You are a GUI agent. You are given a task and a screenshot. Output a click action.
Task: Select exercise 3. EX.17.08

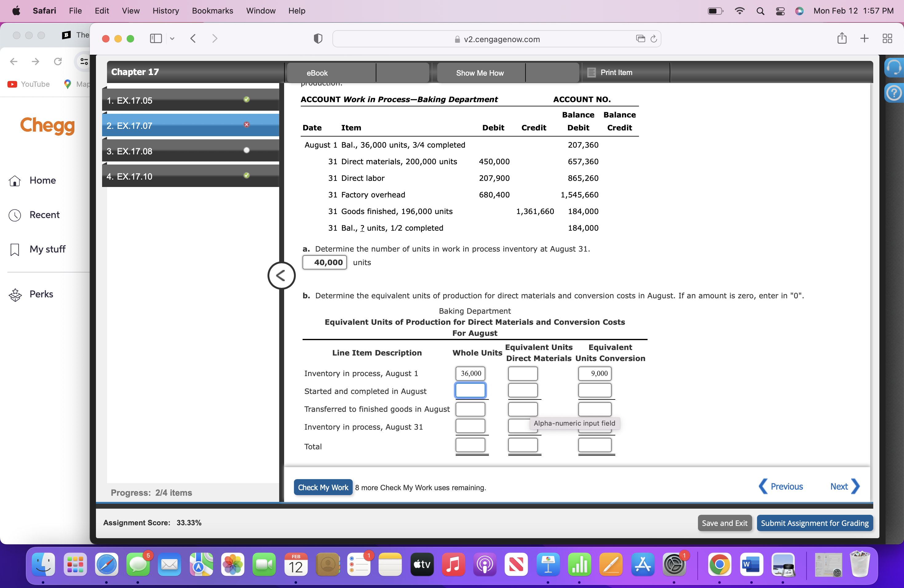(x=191, y=151)
